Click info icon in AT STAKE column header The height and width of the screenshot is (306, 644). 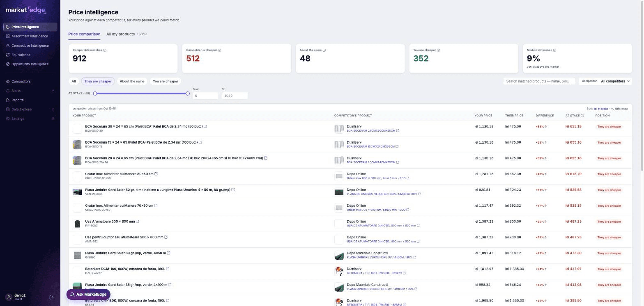[x=582, y=116]
